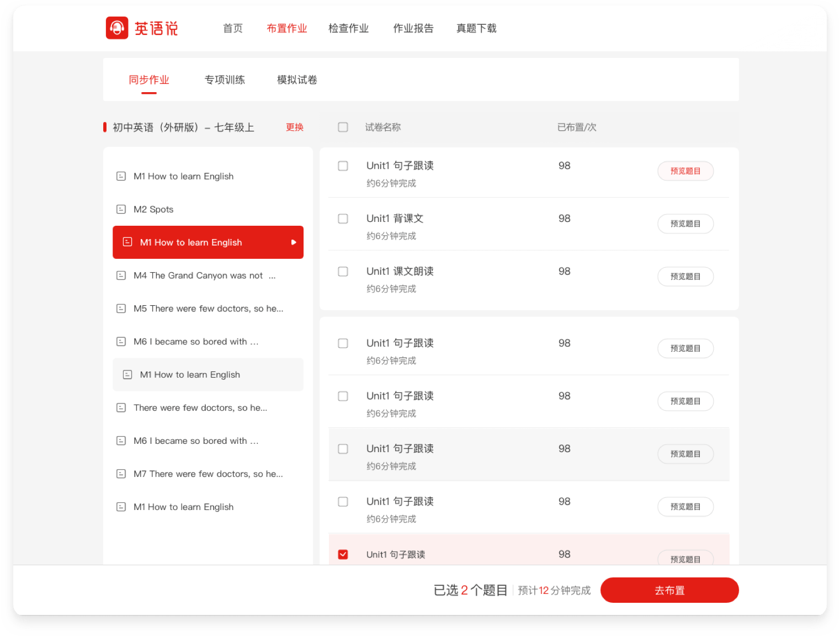Click the icon next to M4 The Grand Canyon
Image resolution: width=840 pixels, height=637 pixels.
click(x=121, y=275)
